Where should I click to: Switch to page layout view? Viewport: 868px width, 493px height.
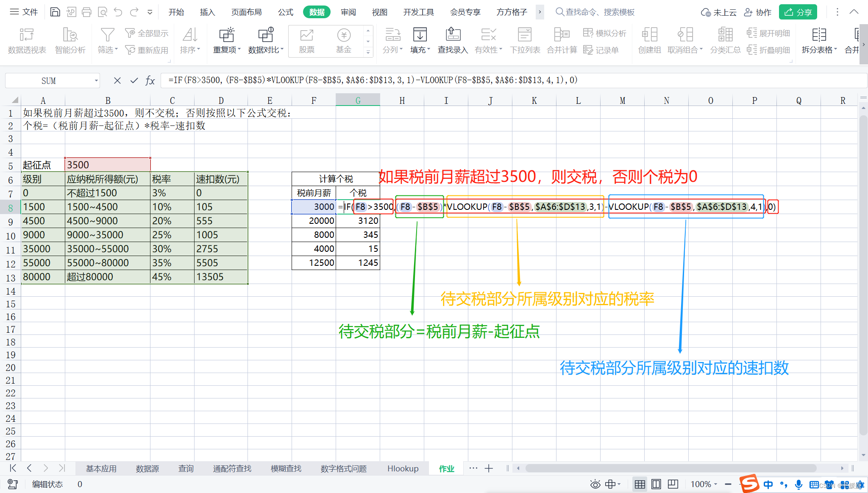656,484
